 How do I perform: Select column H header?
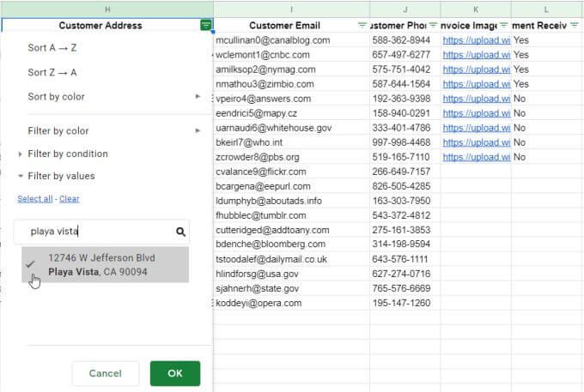click(x=107, y=9)
